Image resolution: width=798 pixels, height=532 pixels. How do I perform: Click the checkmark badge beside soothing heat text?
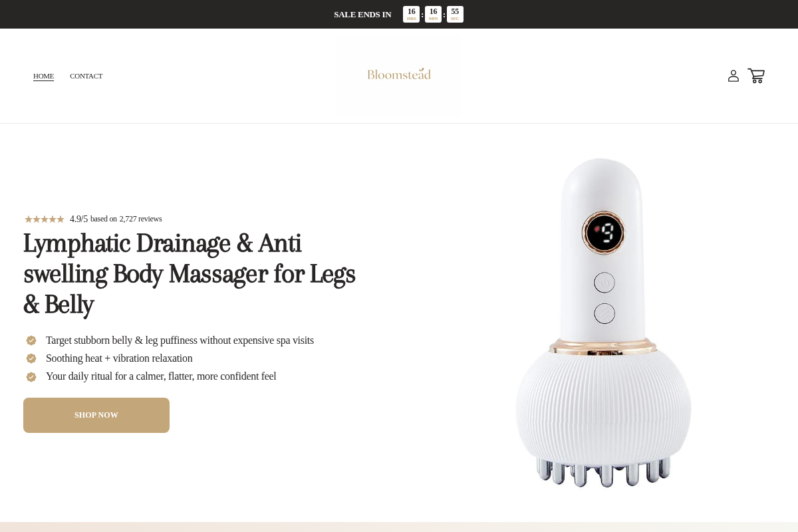pyautogui.click(x=31, y=358)
